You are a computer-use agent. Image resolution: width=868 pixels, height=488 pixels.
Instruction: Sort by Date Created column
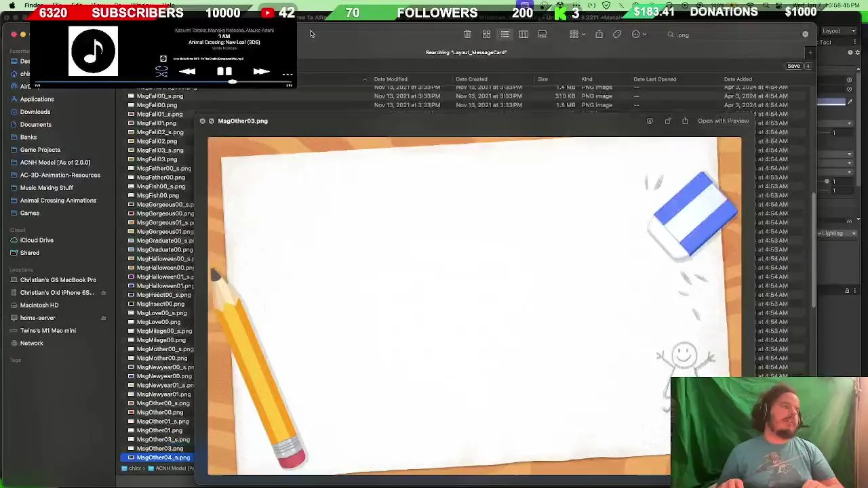coord(471,79)
